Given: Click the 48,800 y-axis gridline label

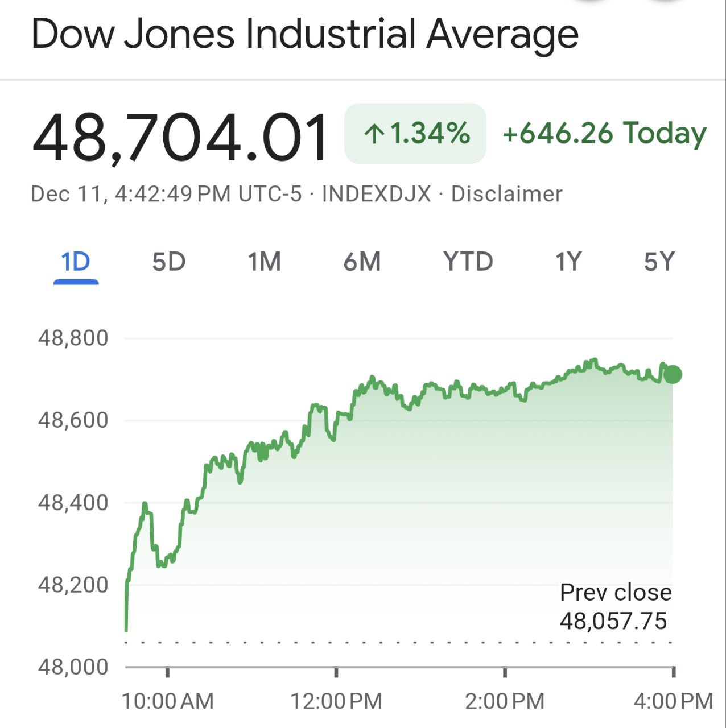Looking at the screenshot, I should 73,338.
